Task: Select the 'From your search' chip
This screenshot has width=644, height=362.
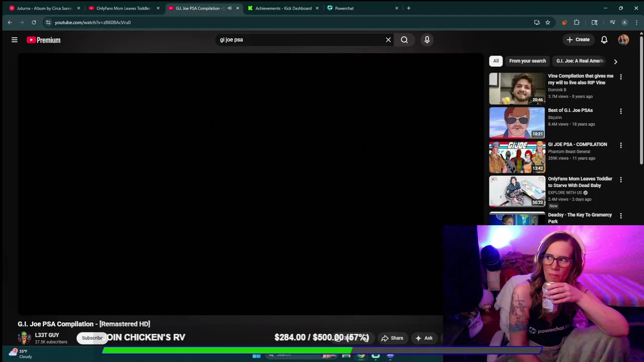Action: 527,61
